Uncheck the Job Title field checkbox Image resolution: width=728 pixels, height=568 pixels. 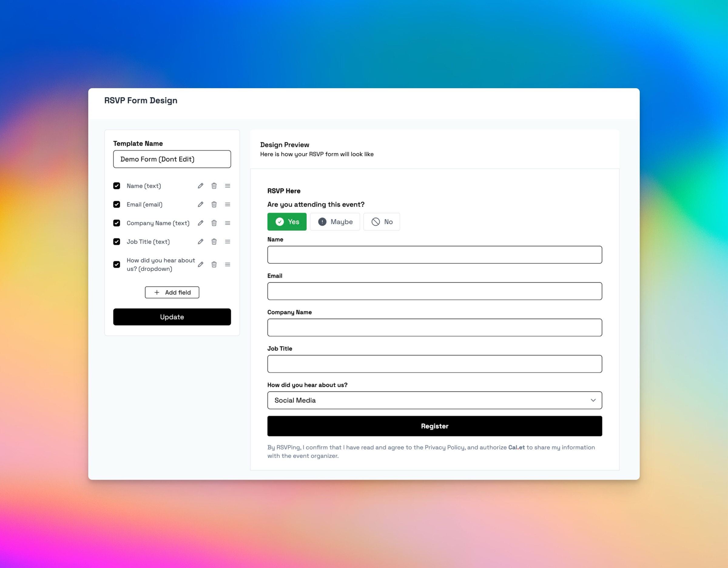117,242
